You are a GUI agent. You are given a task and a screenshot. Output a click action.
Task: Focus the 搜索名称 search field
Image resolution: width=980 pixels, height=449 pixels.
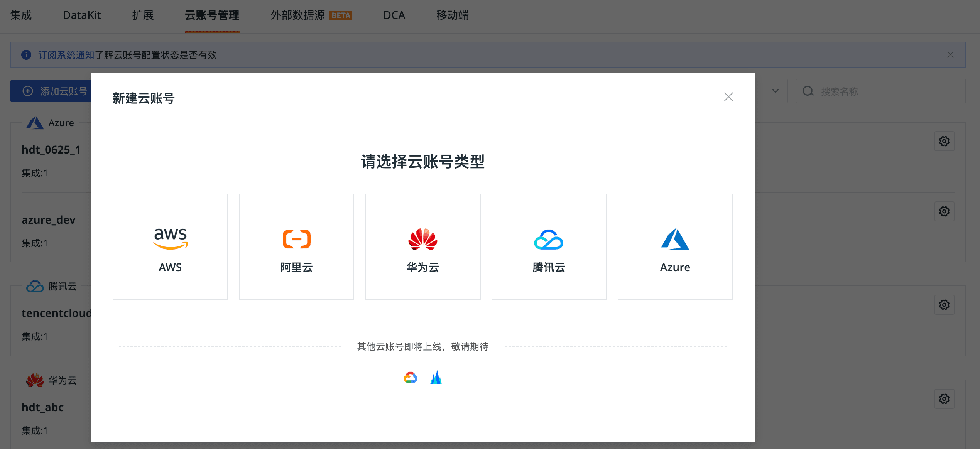click(x=881, y=91)
